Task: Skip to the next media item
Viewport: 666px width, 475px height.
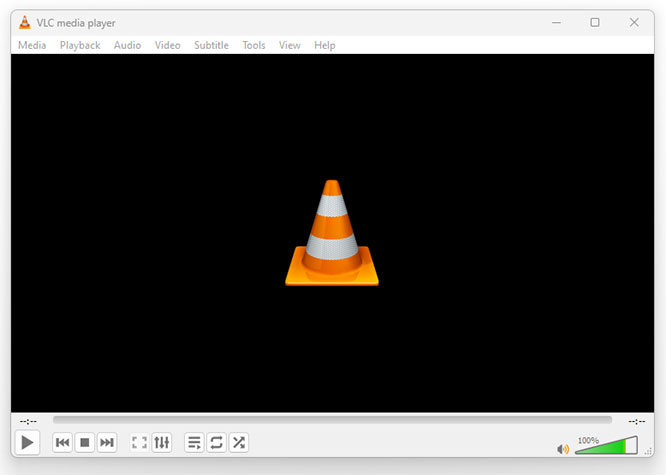Action: click(107, 443)
